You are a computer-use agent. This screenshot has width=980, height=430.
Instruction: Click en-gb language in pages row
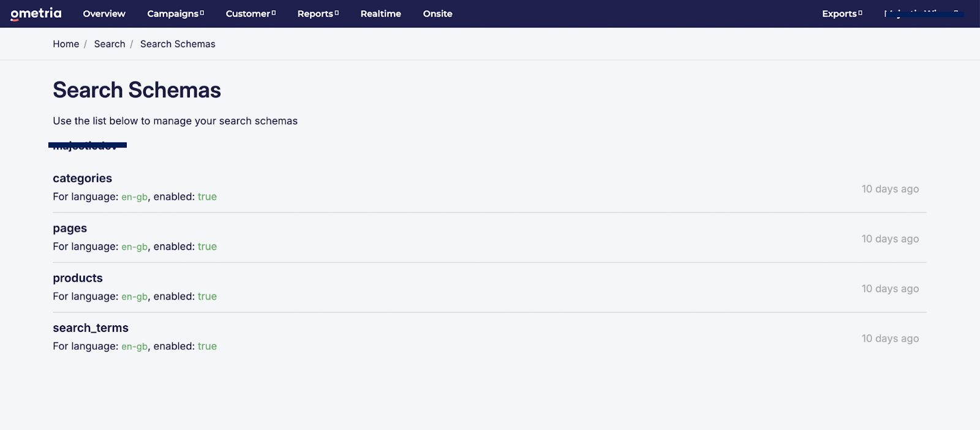click(134, 247)
